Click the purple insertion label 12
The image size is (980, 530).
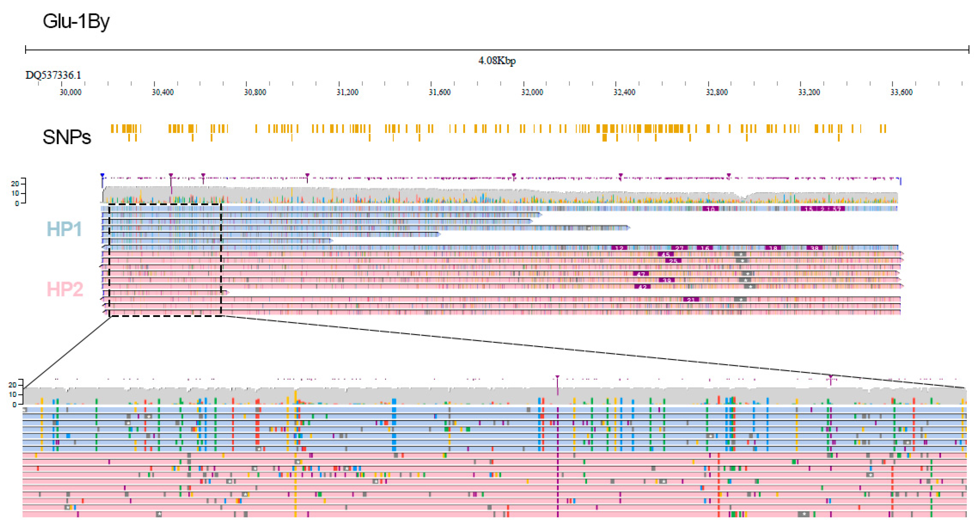point(619,248)
